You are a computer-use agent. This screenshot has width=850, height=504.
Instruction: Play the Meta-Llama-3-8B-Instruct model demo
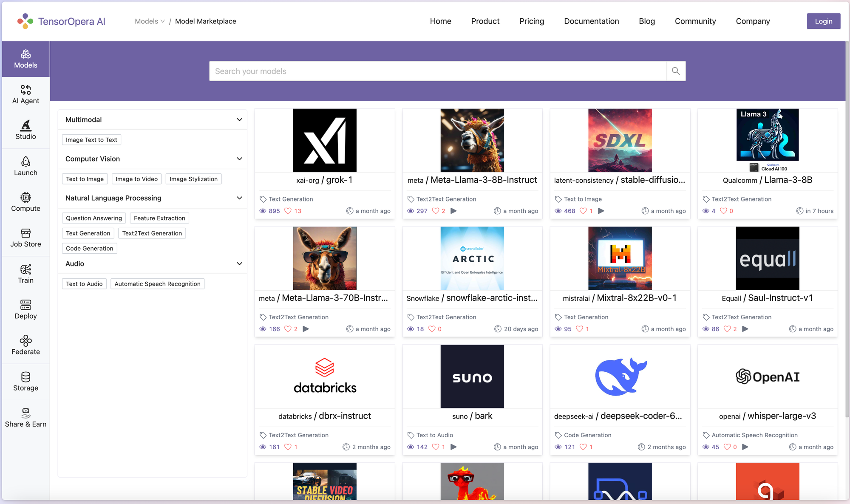click(453, 210)
